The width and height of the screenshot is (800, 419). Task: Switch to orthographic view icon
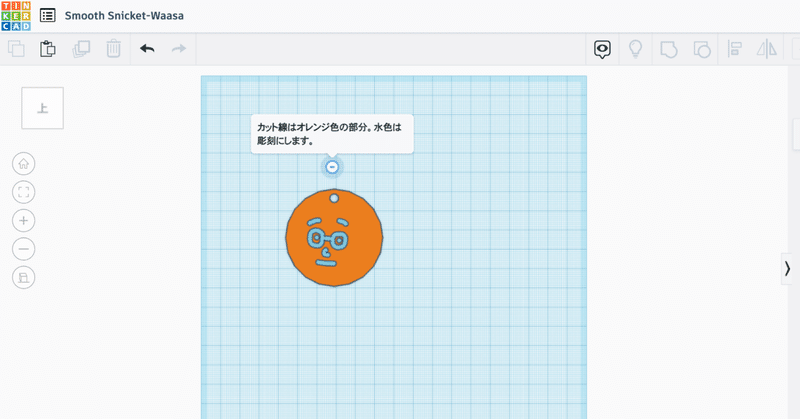23,278
